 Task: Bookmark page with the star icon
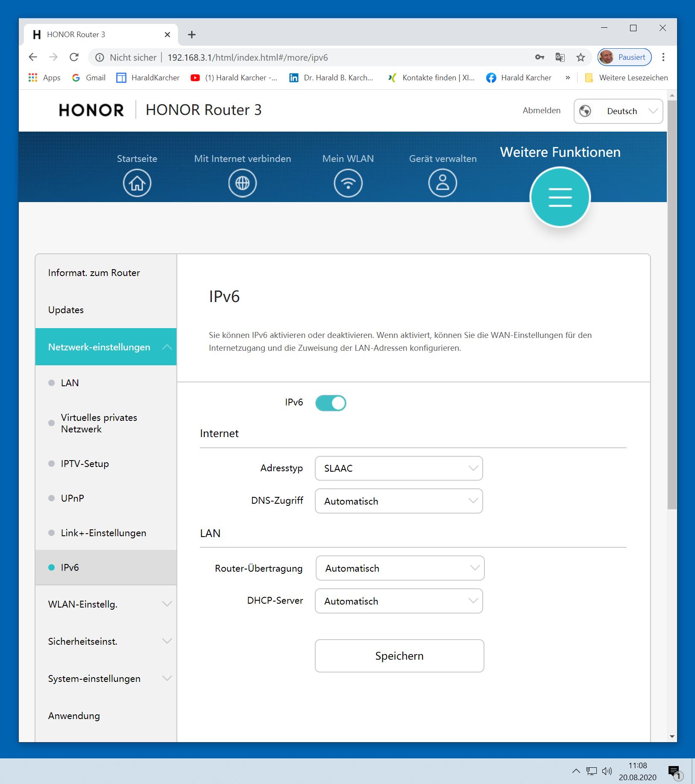coord(581,57)
